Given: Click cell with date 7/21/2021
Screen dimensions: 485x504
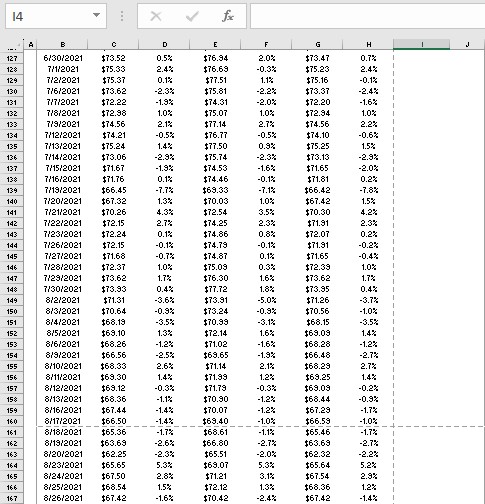Looking at the screenshot, I should tap(63, 212).
